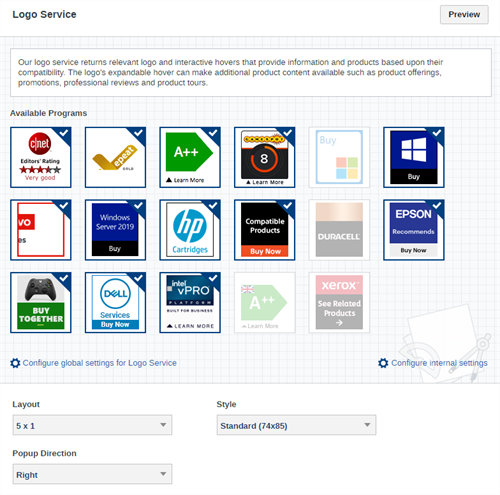The height and width of the screenshot is (495, 500).
Task: Select the green A++ Learn More energy tile
Action: tap(190, 157)
